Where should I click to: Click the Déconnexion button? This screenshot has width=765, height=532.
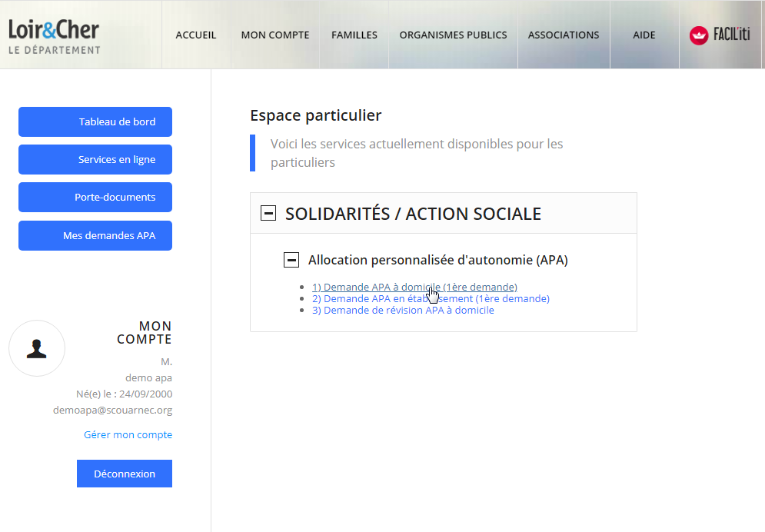pyautogui.click(x=124, y=473)
